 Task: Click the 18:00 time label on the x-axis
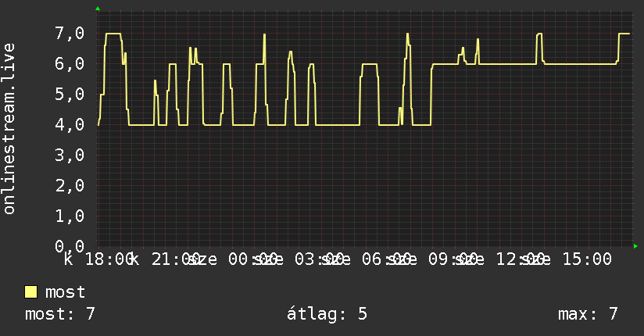[x=109, y=259]
